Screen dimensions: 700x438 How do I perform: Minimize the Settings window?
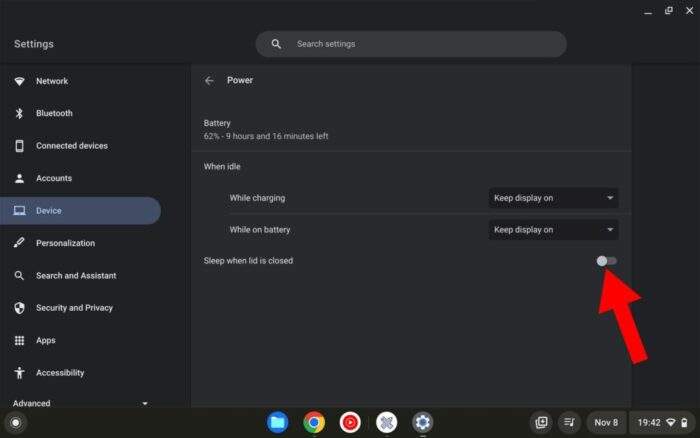point(648,11)
